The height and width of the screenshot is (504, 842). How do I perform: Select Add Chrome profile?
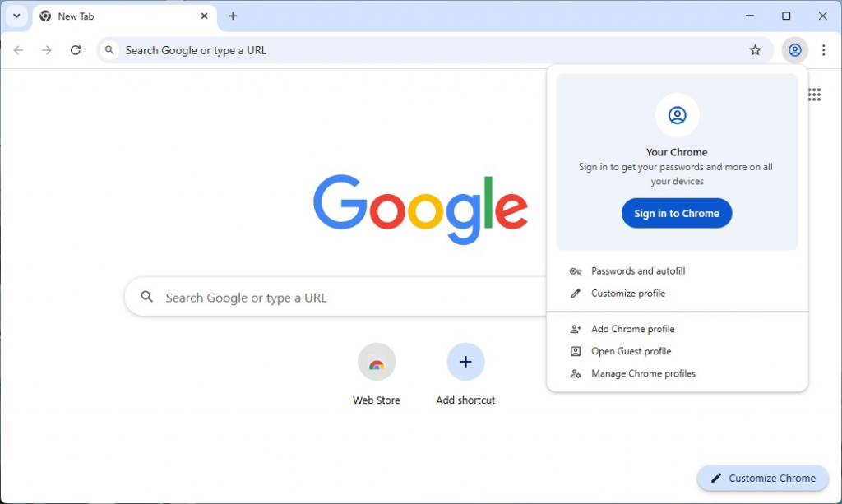point(678,329)
